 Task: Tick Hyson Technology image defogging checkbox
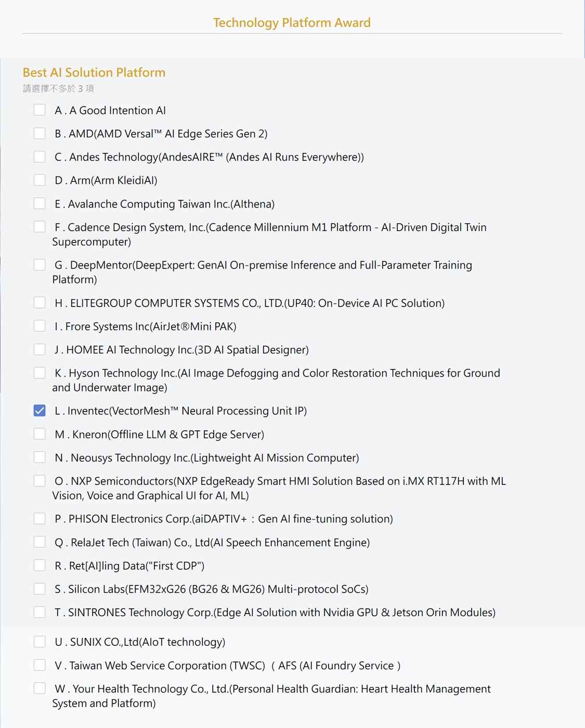[x=40, y=373]
